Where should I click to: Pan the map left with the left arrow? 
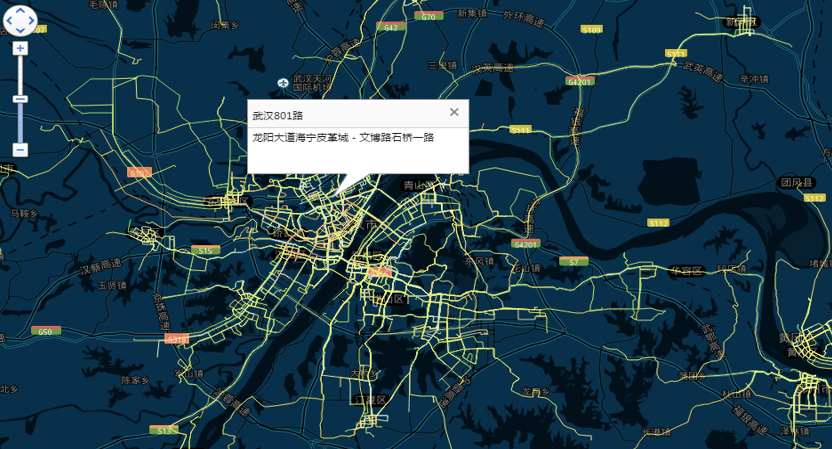coord(10,21)
